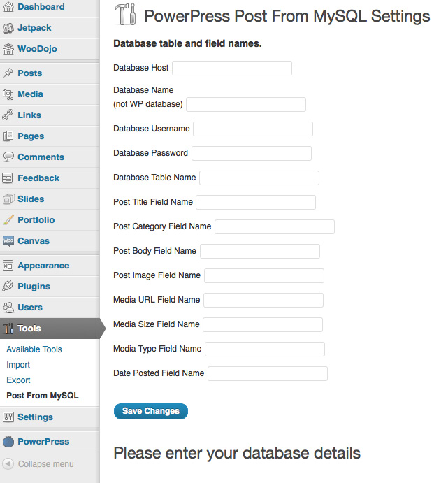Viewport: 448px width, 483px height.
Task: Select the Post Title Field Name box
Action: click(255, 202)
